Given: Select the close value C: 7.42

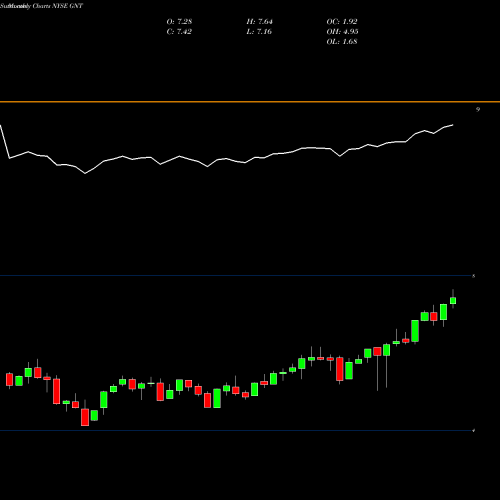Looking at the screenshot, I should 179,32.
